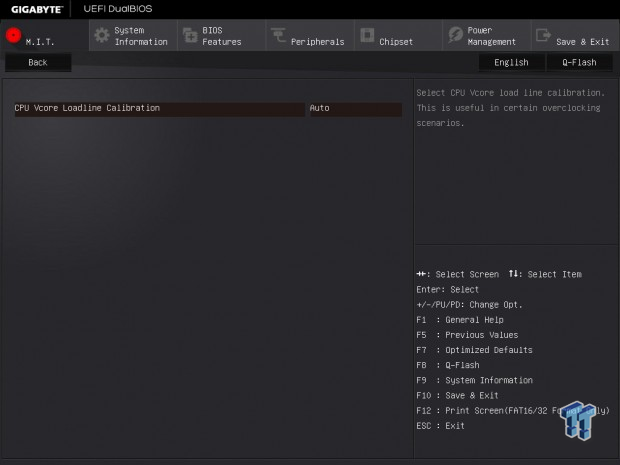The width and height of the screenshot is (620, 465).
Task: Click the 'F7 : Optimized Defaults' line
Action: point(474,350)
